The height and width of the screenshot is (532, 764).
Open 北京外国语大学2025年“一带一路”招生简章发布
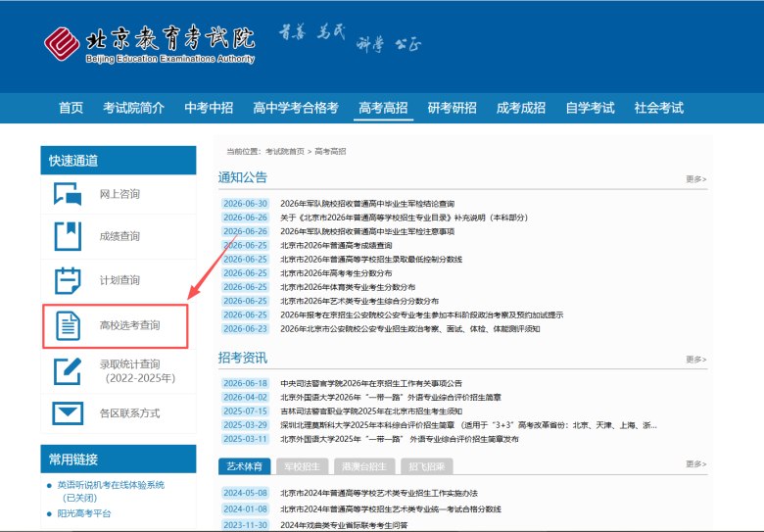[x=400, y=439]
